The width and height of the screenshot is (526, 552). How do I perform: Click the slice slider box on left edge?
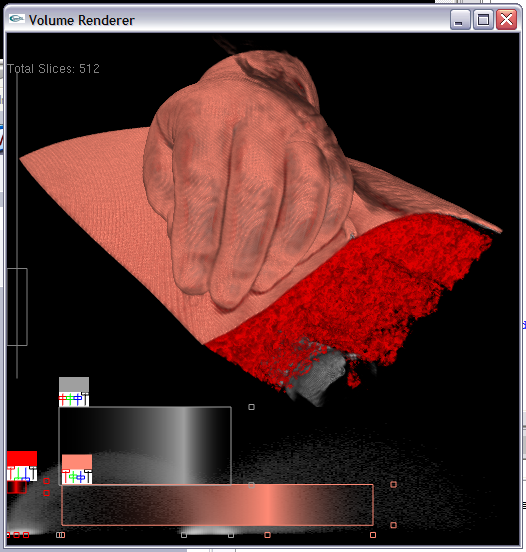(x=17, y=307)
